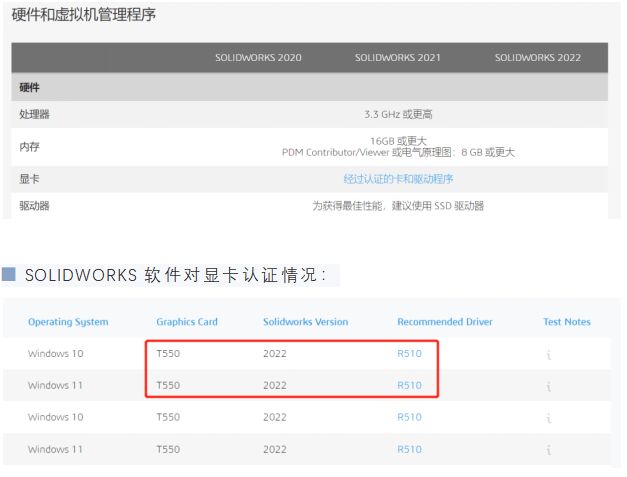The height and width of the screenshot is (477, 627).
Task: Click the blue square bullet before SOLIDWORKS heading
Action: (10, 275)
